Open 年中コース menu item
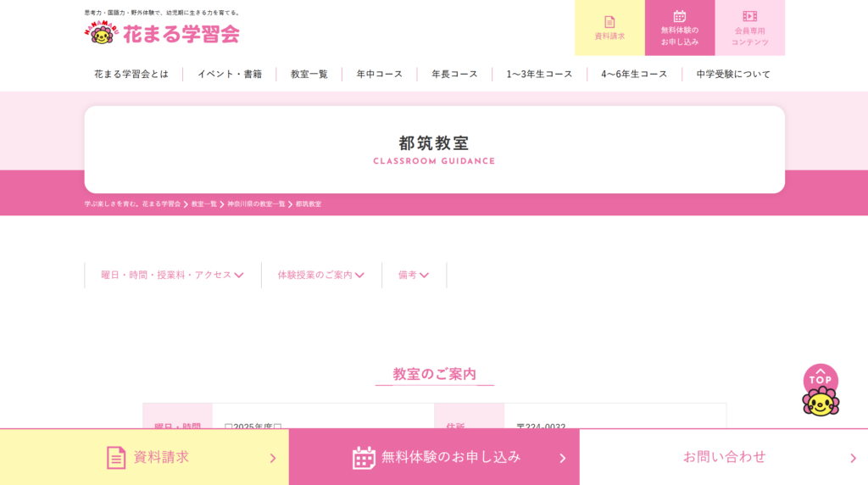868x485 pixels. 379,74
